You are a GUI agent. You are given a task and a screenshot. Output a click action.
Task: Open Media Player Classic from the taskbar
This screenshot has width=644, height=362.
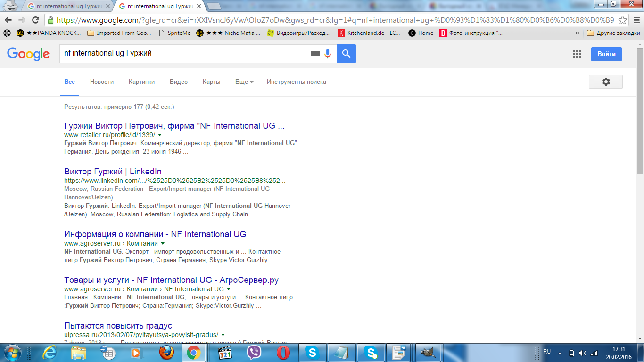click(225, 353)
